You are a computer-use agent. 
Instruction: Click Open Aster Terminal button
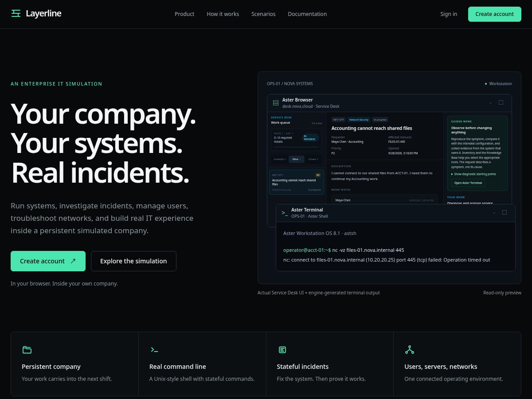pyautogui.click(x=468, y=183)
